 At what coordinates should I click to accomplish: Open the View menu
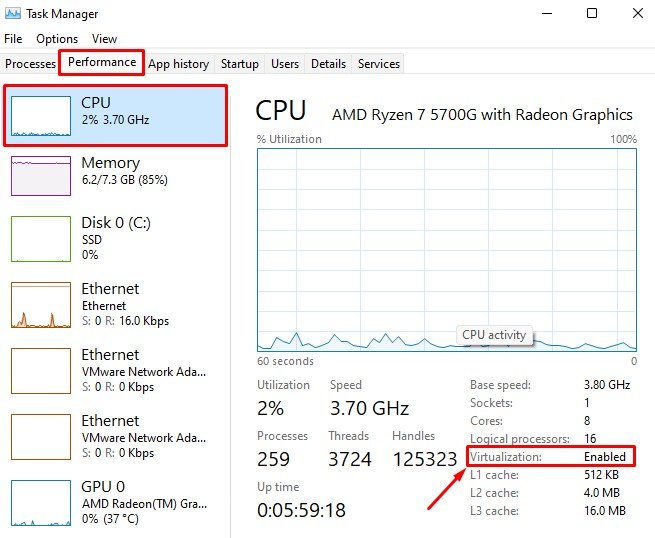[x=104, y=39]
